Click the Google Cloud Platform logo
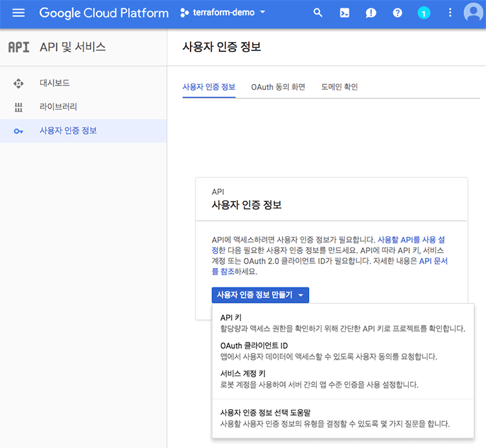486x448 pixels. (104, 13)
